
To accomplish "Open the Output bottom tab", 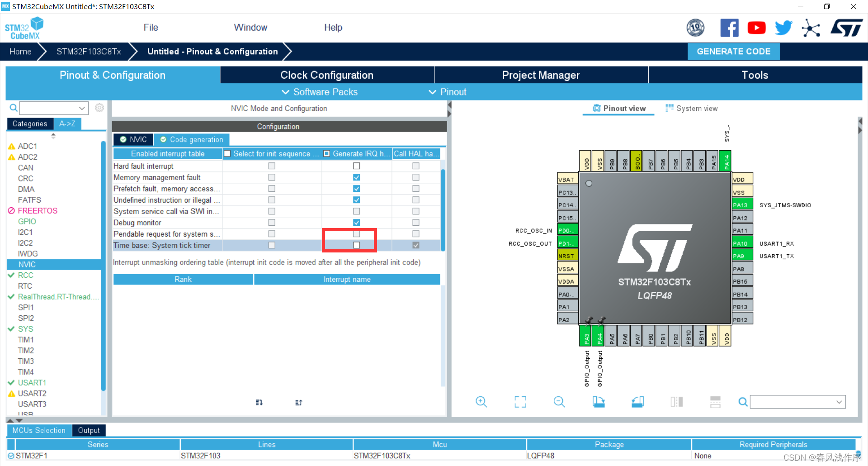I will (89, 430).
